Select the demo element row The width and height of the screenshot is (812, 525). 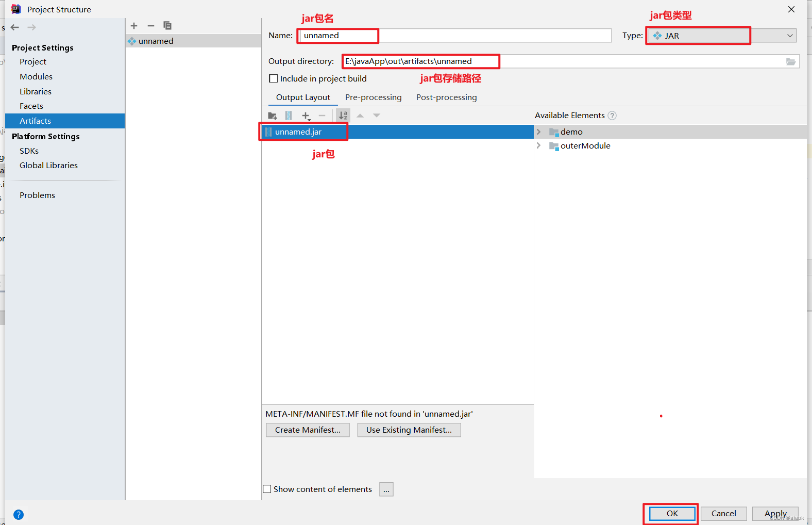tap(670, 132)
